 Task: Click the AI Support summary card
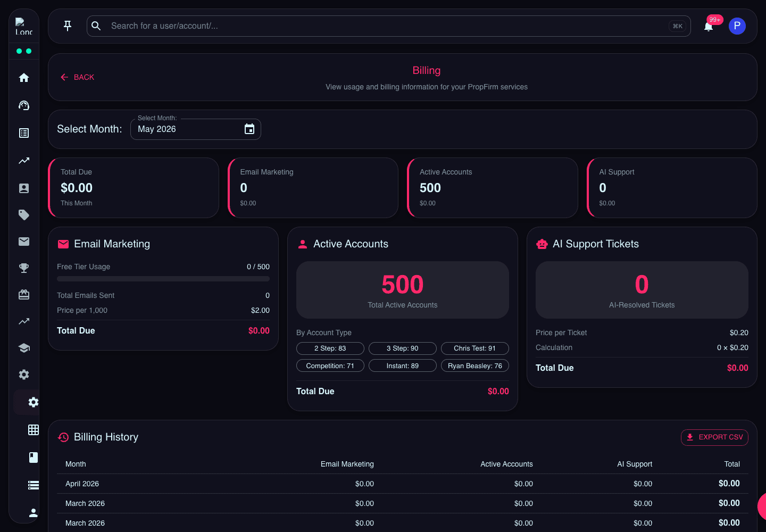click(672, 188)
